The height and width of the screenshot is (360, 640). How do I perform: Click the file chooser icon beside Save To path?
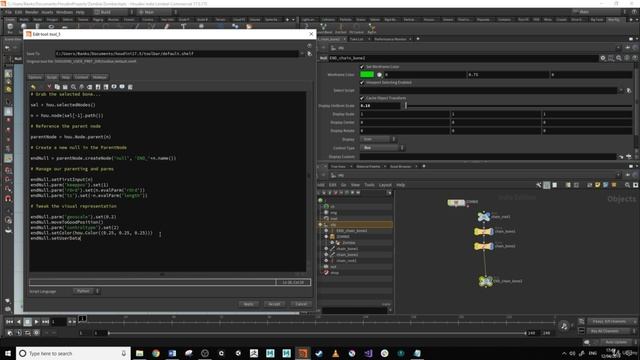tap(309, 53)
